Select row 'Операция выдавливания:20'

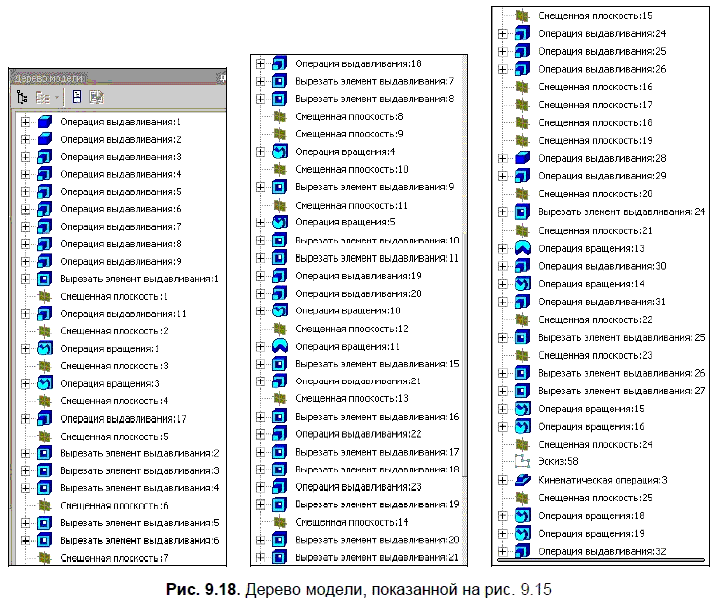coord(358,294)
